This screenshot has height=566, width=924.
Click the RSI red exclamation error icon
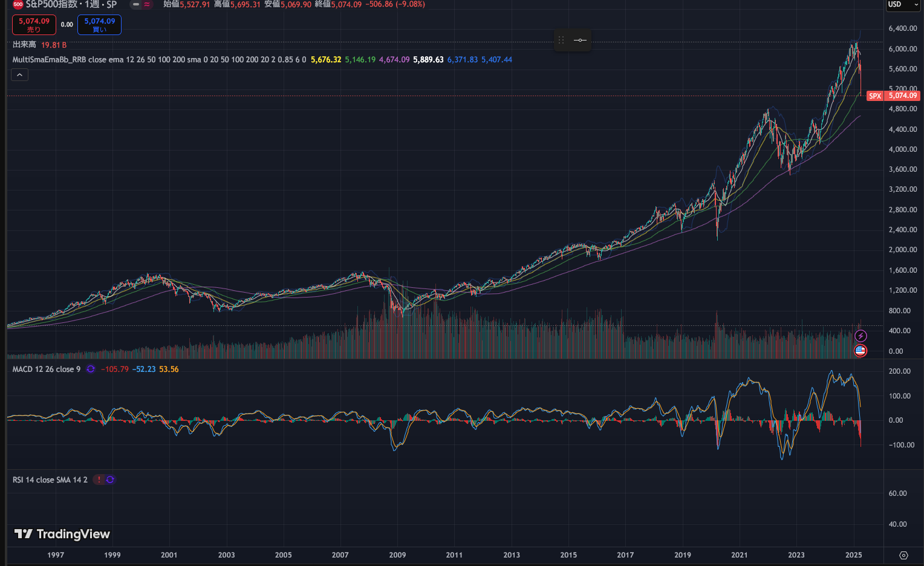99,480
